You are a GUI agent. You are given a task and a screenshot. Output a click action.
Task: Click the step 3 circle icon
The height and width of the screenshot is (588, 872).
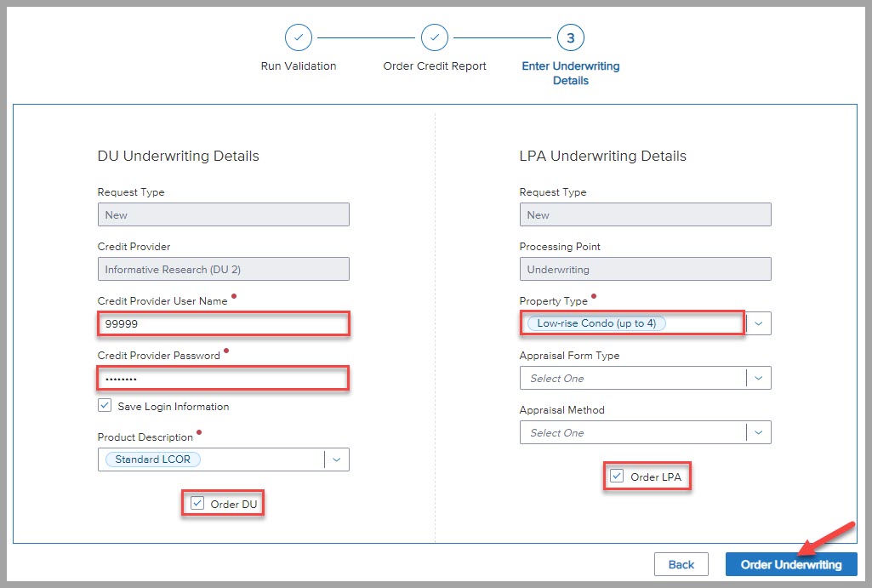click(571, 38)
